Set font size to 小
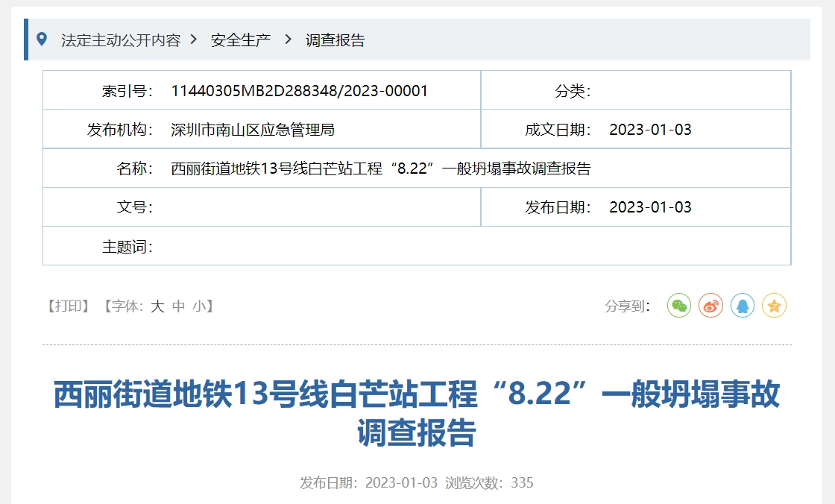This screenshot has width=835, height=504. coord(198,306)
